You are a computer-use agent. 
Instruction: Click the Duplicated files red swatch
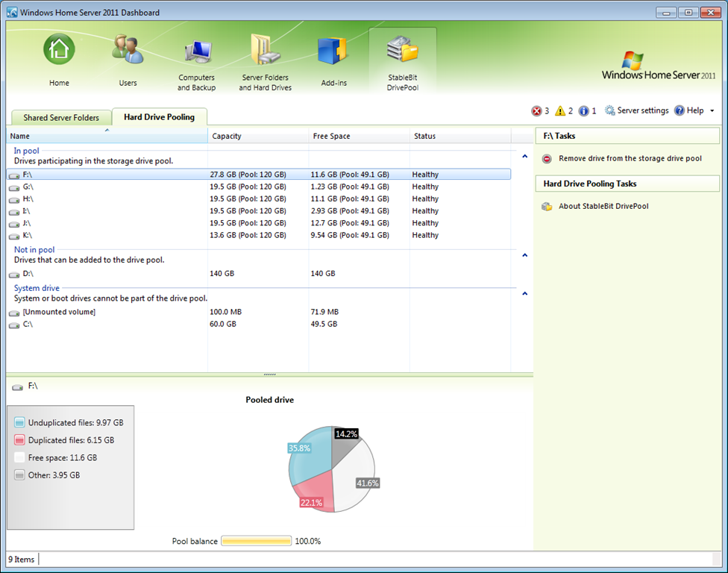point(19,440)
